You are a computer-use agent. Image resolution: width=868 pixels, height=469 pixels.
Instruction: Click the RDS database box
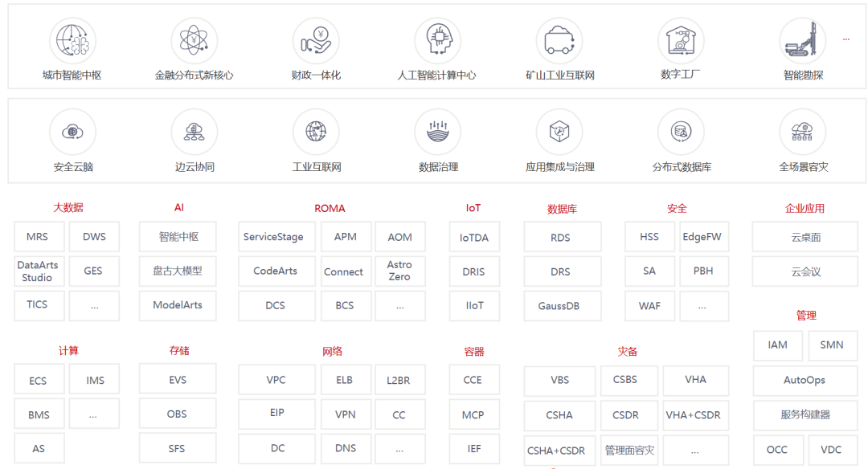pyautogui.click(x=563, y=237)
